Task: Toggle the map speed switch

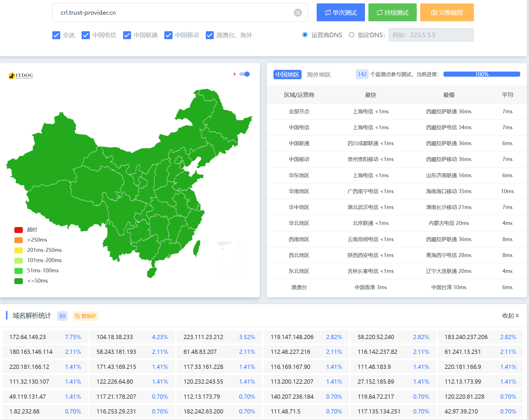Action: pos(244,74)
